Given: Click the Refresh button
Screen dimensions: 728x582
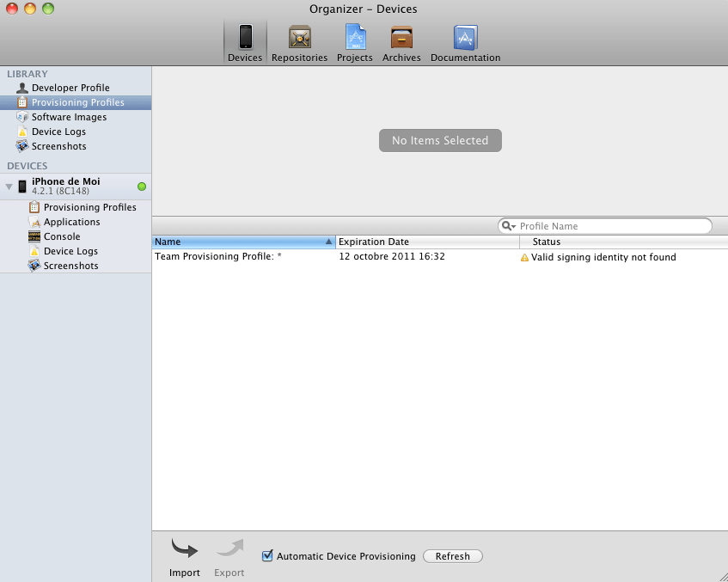Looking at the screenshot, I should click(x=453, y=556).
